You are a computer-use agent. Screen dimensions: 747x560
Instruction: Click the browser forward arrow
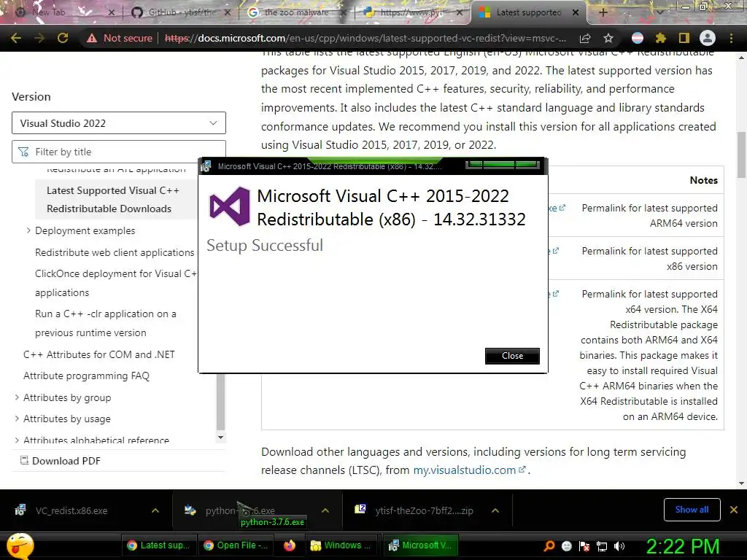click(x=39, y=38)
